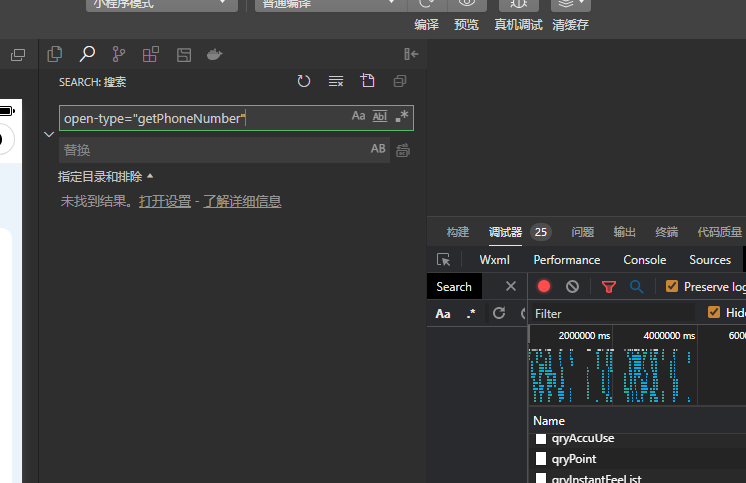746x483 pixels.
Task: Open the 了解详细信息 link
Action: click(x=242, y=201)
